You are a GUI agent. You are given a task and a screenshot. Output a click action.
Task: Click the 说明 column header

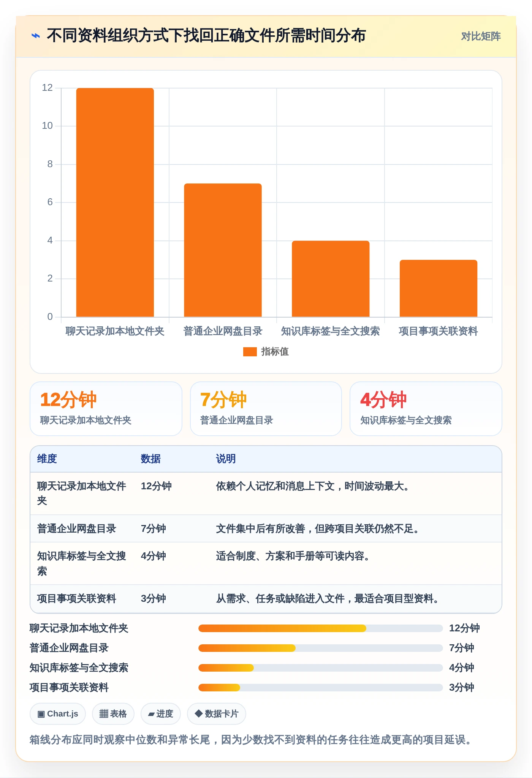pos(226,459)
